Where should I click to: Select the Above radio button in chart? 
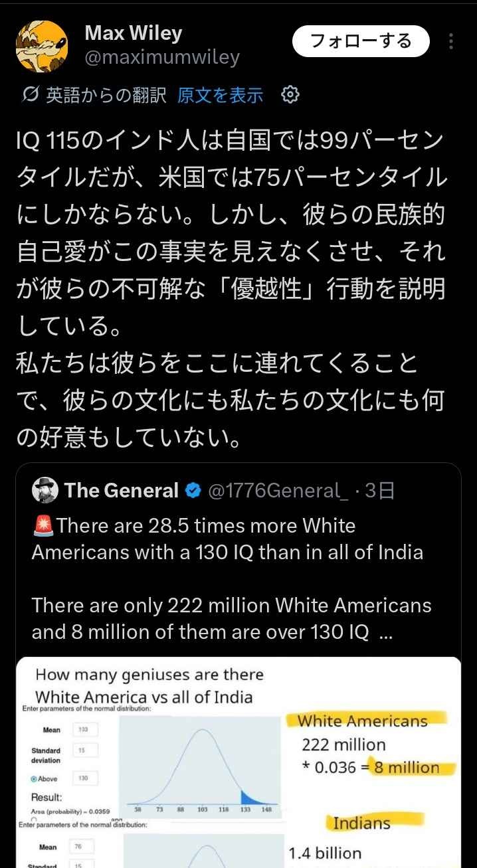point(33,778)
